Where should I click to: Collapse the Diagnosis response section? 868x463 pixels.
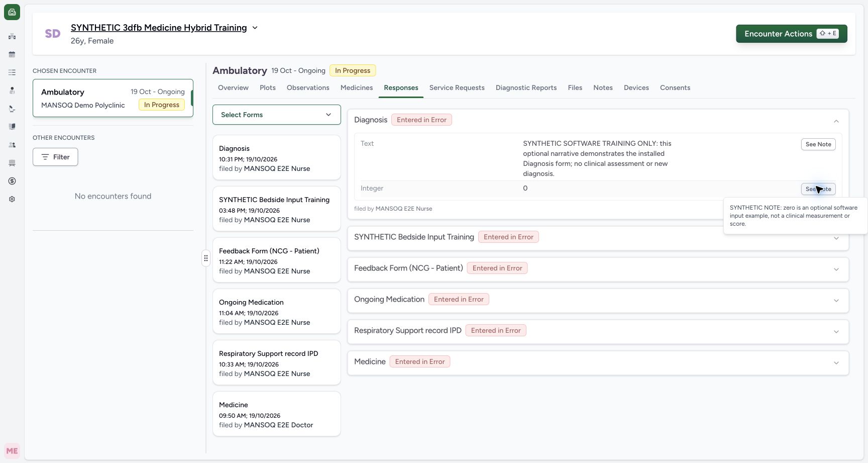pos(836,121)
